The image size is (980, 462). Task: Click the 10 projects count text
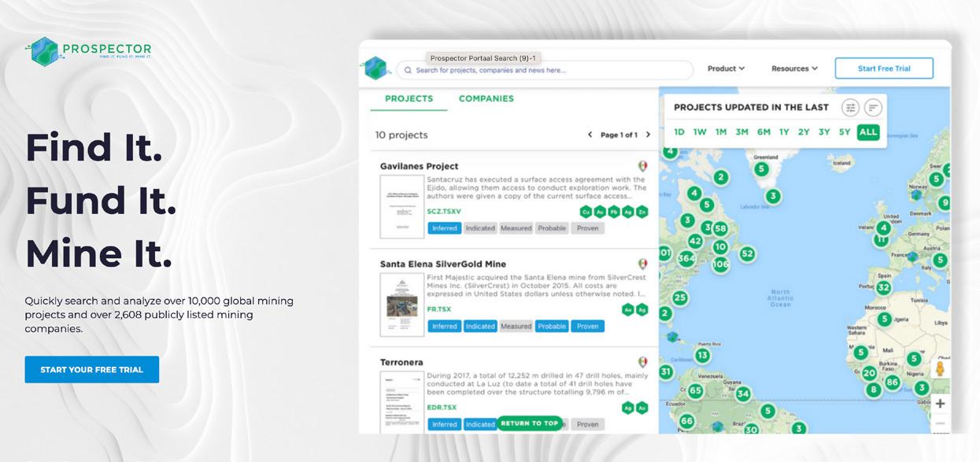tap(401, 135)
